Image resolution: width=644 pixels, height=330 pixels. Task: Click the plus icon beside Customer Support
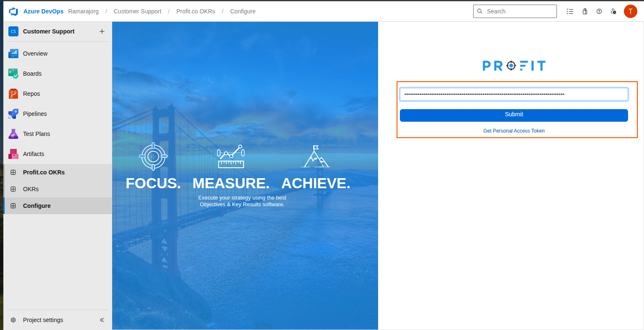click(x=102, y=31)
